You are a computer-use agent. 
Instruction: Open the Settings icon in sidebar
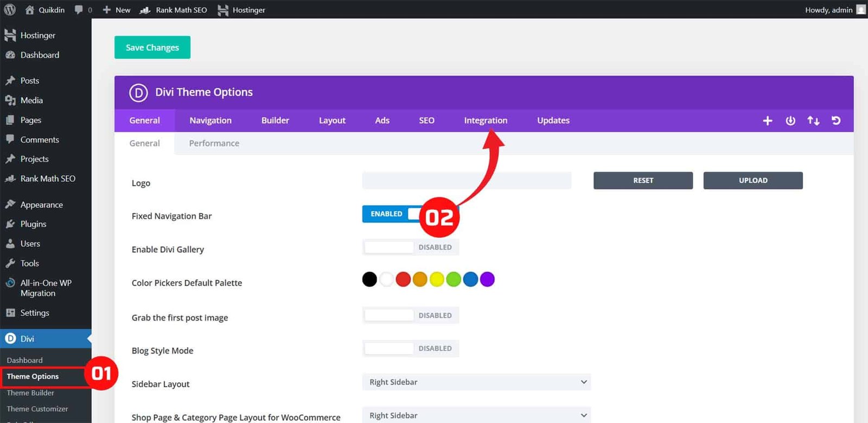point(10,313)
